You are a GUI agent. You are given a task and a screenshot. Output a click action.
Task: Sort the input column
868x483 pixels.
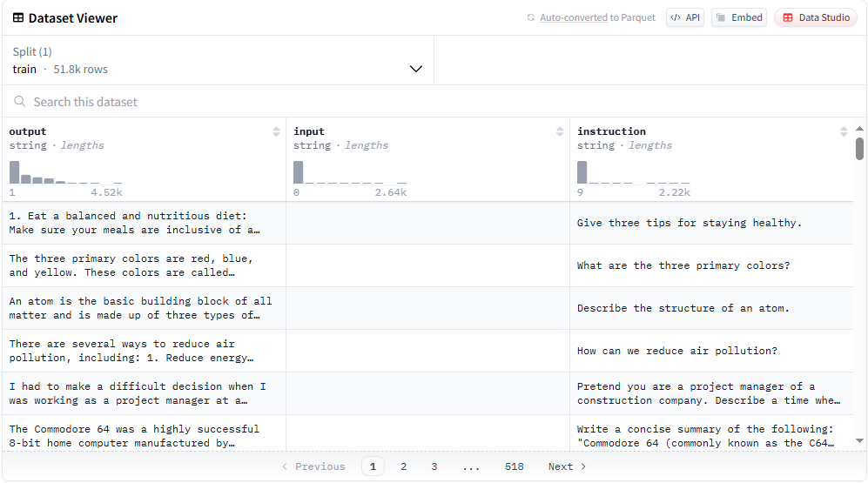coord(560,131)
